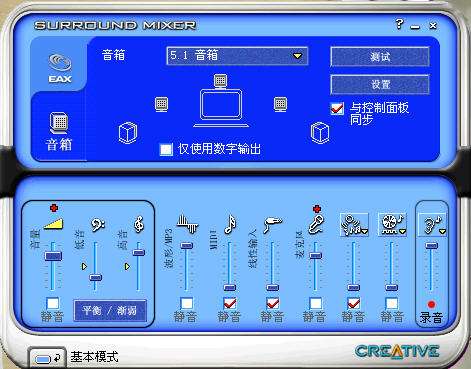Click the help question mark button
The height and width of the screenshot is (369, 471).
399,24
